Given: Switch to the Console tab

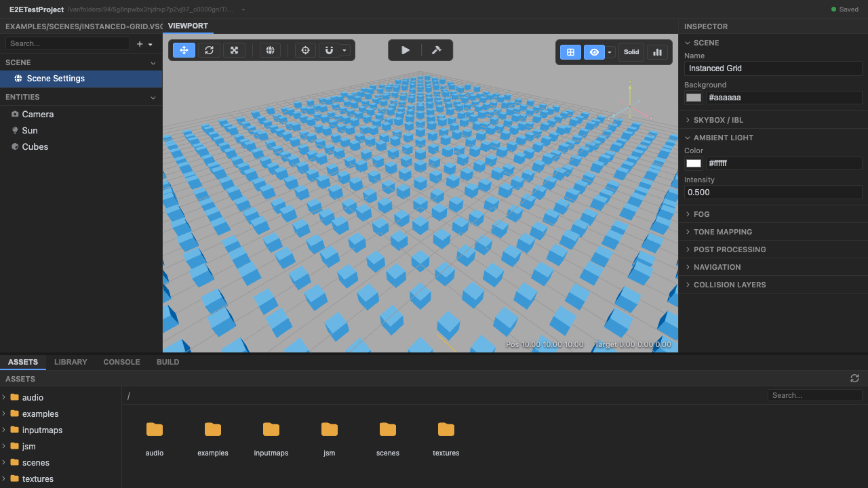Looking at the screenshot, I should tap(121, 362).
